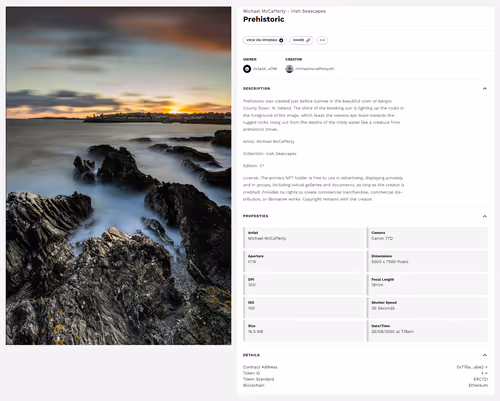Click the DPI 300 property card

(x=304, y=284)
